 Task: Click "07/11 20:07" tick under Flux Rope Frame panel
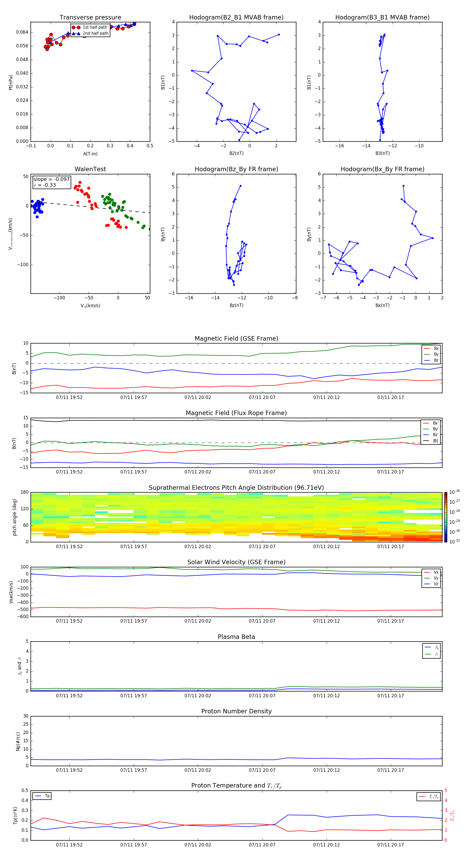[x=262, y=472]
